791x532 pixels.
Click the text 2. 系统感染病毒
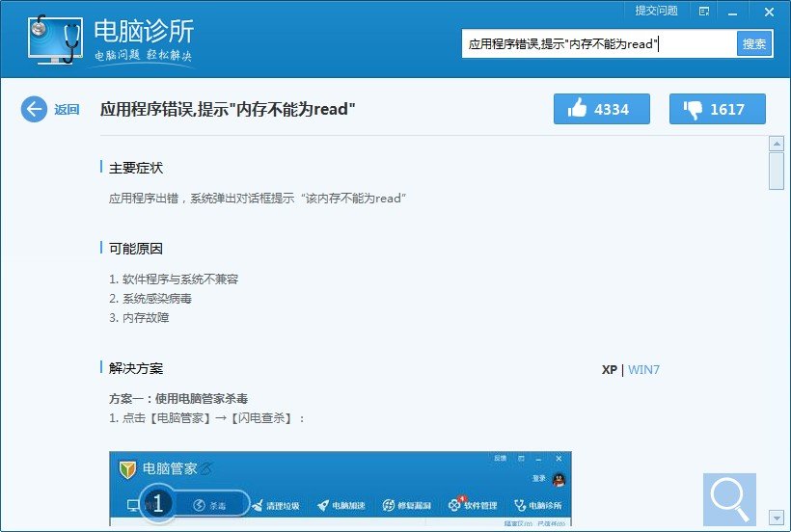(x=150, y=298)
